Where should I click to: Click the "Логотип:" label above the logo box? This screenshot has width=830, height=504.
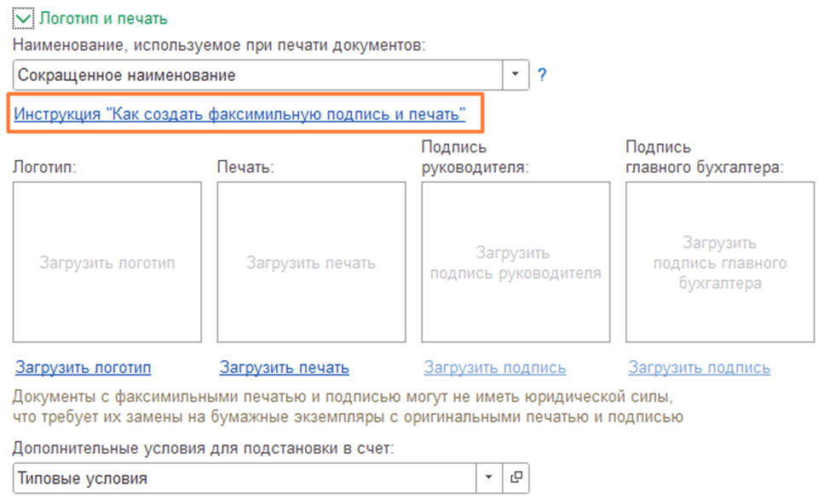[45, 167]
